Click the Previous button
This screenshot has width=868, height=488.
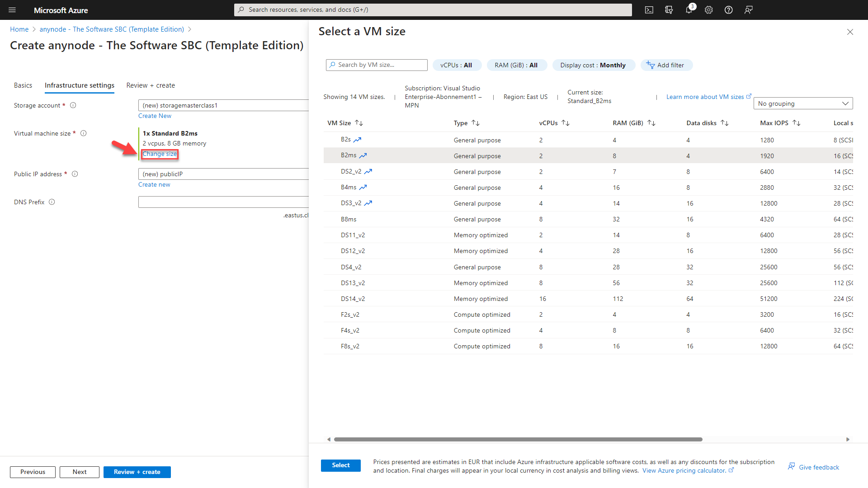33,472
